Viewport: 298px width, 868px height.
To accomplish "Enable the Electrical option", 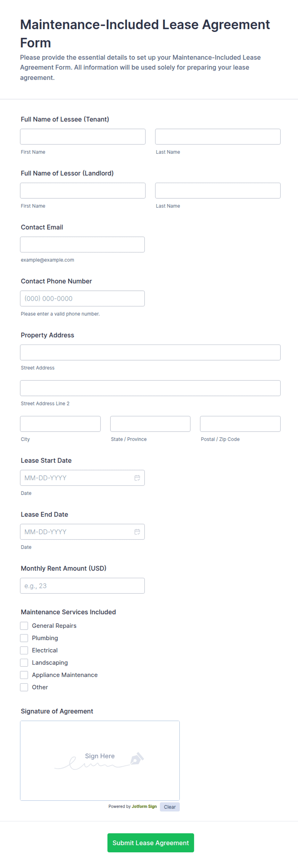I will (24, 650).
